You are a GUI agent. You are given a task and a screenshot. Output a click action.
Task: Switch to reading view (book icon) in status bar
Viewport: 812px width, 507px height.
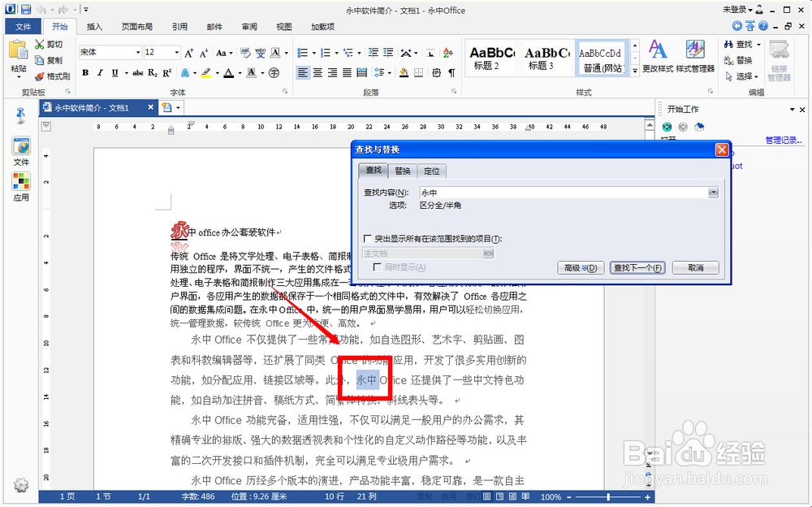[525, 496]
